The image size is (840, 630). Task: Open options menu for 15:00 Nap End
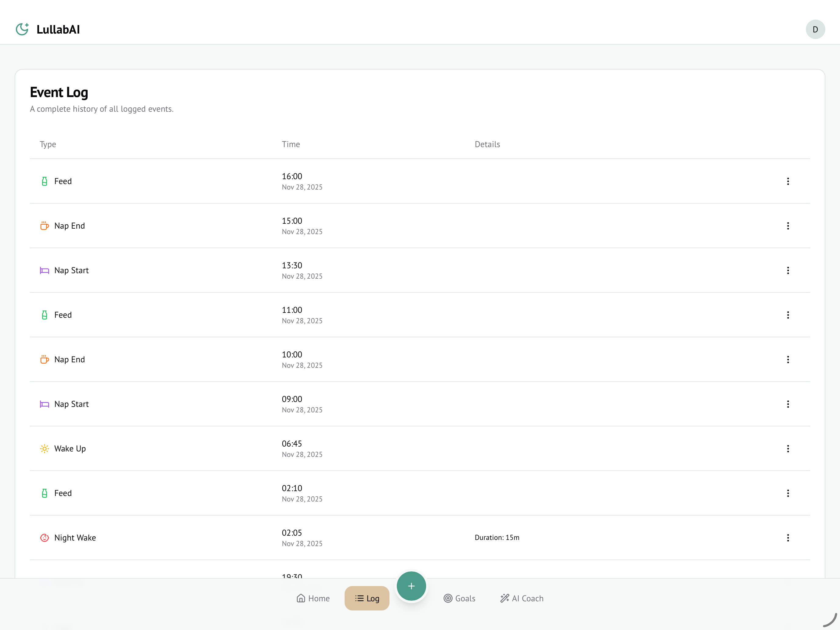point(787,226)
